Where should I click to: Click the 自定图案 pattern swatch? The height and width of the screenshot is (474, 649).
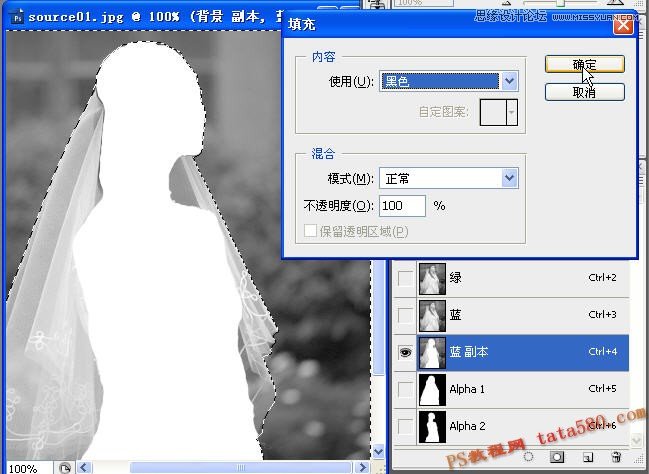click(493, 112)
